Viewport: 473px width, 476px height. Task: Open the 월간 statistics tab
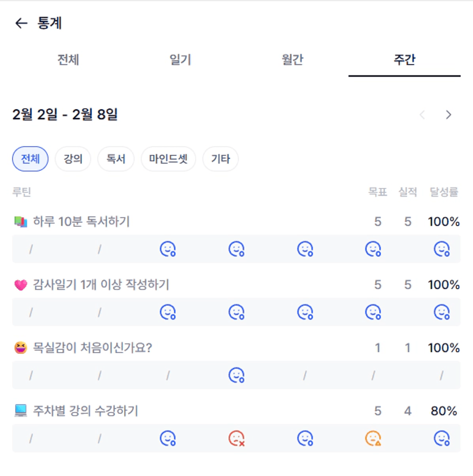point(292,59)
